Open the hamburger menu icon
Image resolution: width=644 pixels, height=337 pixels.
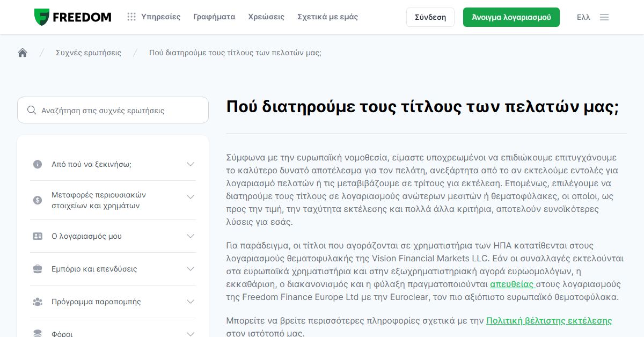[604, 17]
